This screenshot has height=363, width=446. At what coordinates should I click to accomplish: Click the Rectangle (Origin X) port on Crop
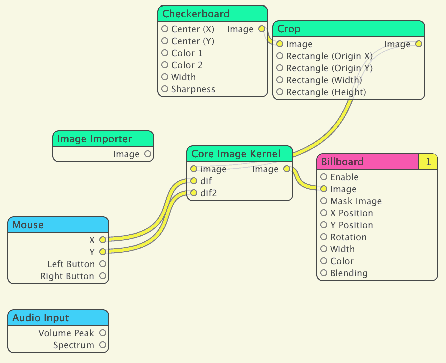[x=280, y=56]
